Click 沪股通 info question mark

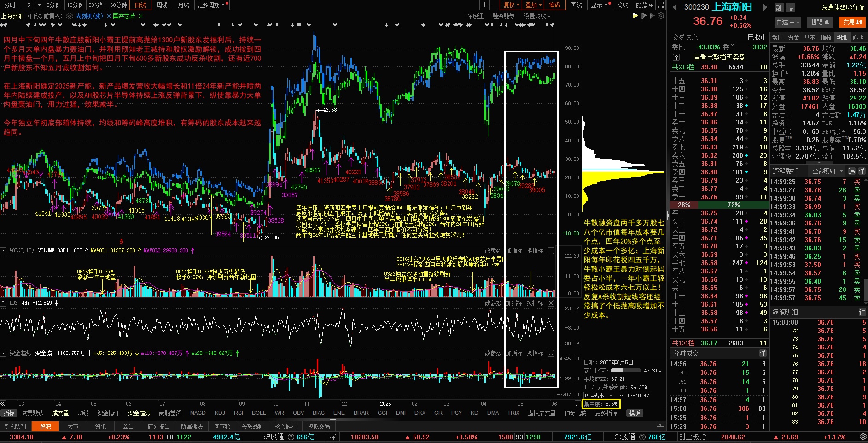tap(291, 437)
